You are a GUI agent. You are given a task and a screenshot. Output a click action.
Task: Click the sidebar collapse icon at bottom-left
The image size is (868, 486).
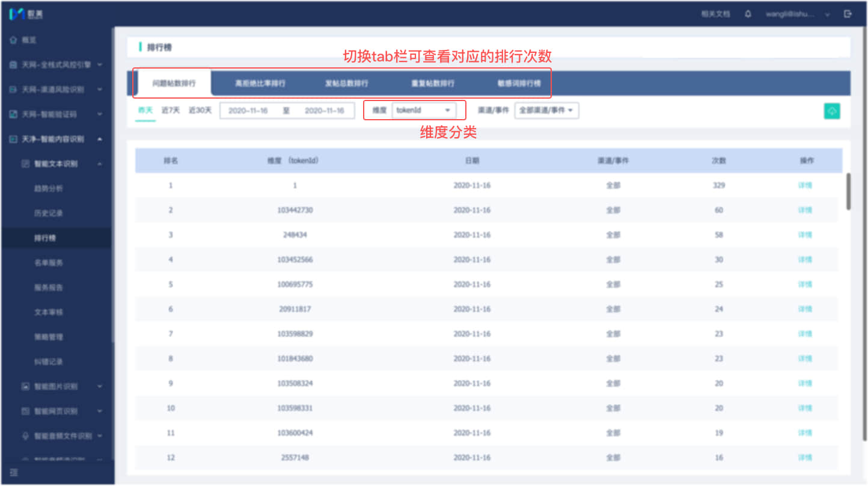[14, 473]
